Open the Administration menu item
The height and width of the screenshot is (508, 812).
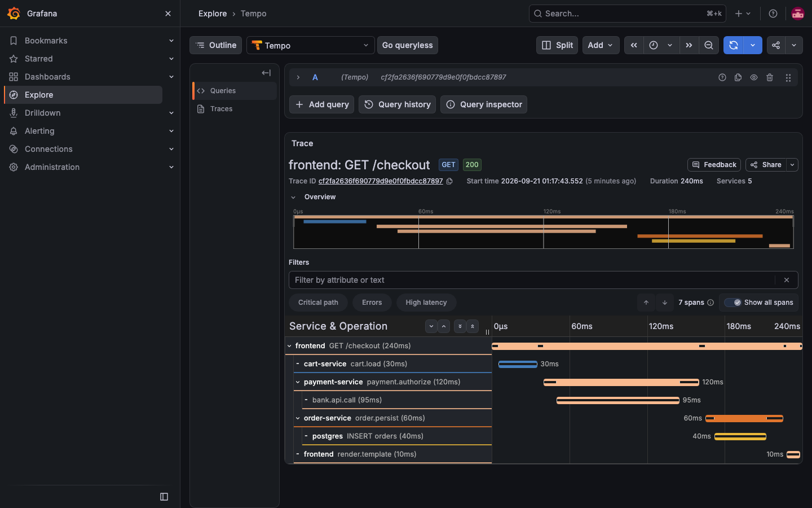coord(52,167)
